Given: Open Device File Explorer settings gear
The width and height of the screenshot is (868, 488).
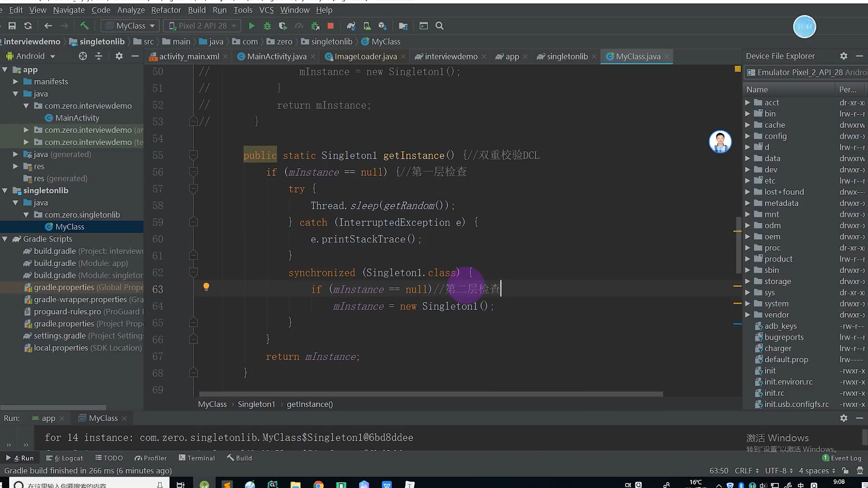Looking at the screenshot, I should point(844,56).
